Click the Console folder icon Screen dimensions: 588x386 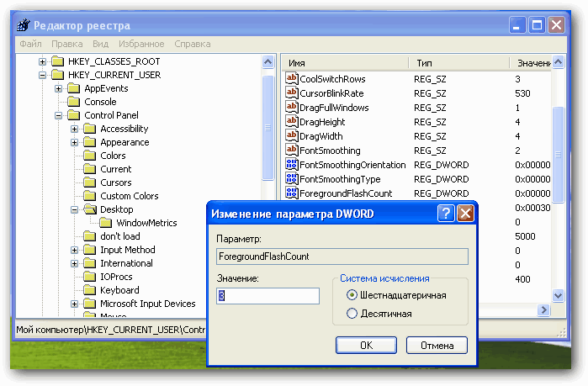[x=73, y=102]
